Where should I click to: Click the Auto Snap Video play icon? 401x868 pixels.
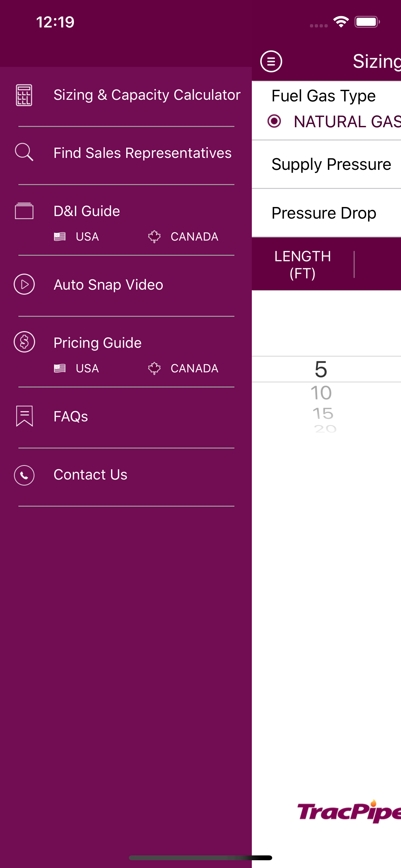point(24,284)
